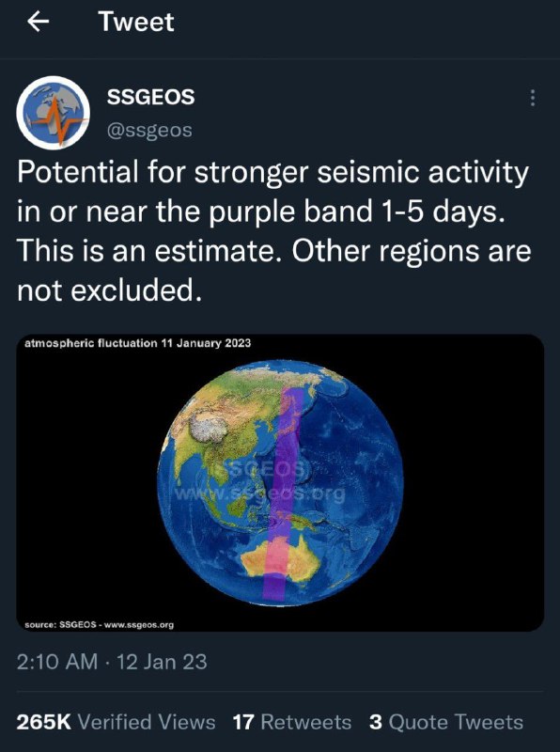Select the tweet text about seismic activity

tap(274, 230)
